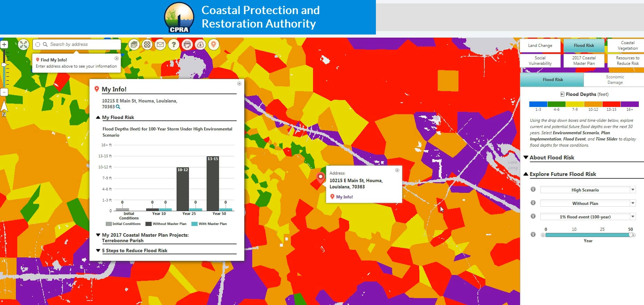Open the checkered basemap transparency icon

(147, 45)
